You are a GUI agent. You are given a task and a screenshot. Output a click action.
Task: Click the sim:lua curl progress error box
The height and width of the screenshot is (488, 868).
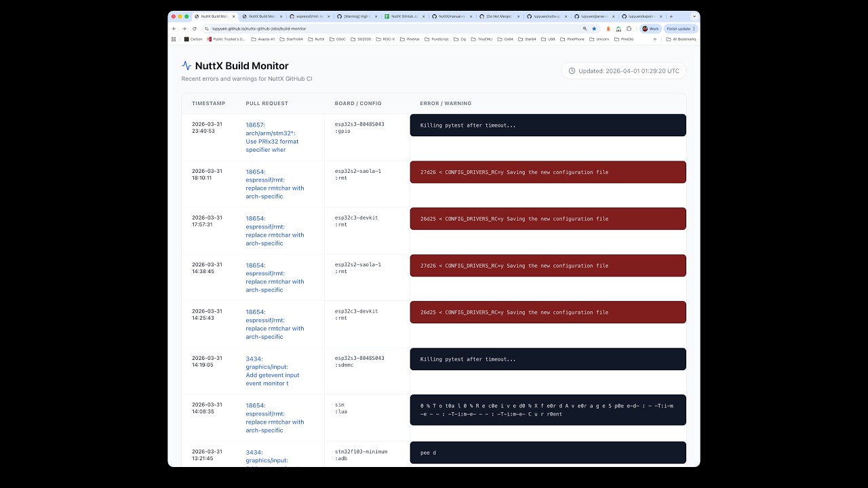[x=548, y=410]
